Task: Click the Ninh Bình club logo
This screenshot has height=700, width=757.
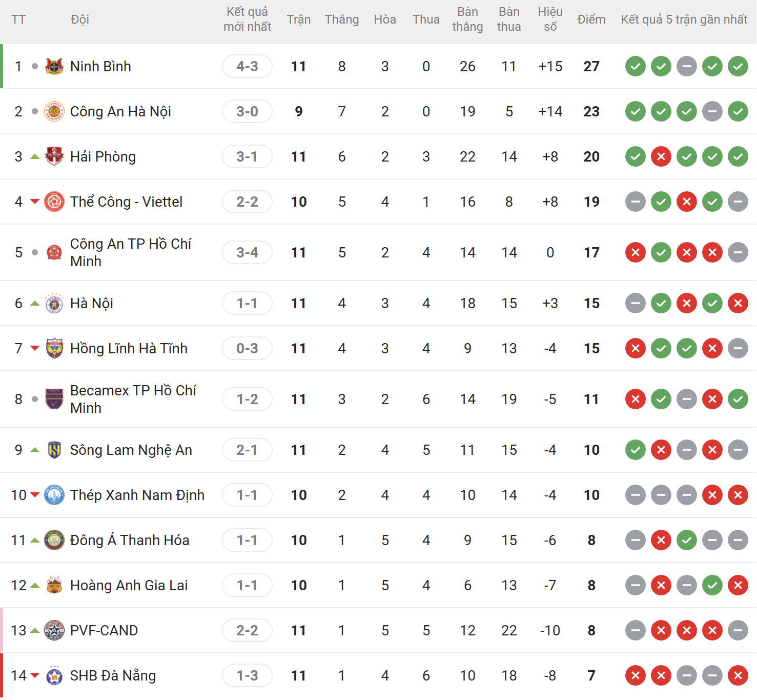Action: (54, 66)
